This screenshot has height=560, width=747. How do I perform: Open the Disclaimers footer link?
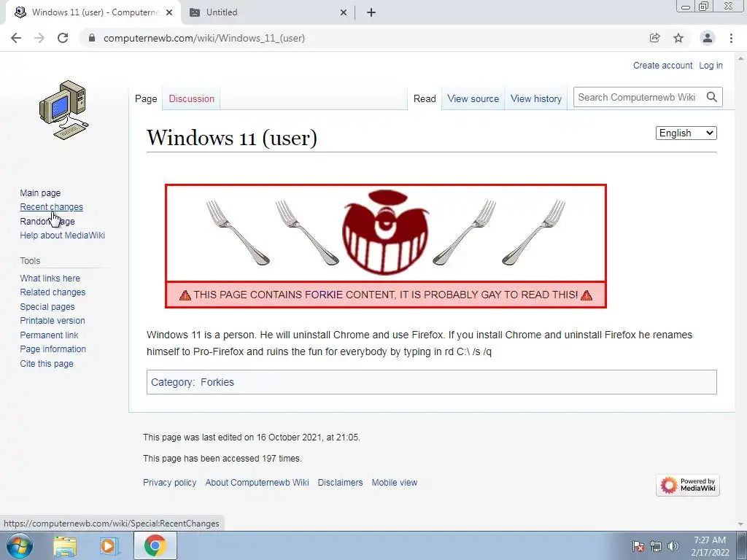pyautogui.click(x=340, y=483)
